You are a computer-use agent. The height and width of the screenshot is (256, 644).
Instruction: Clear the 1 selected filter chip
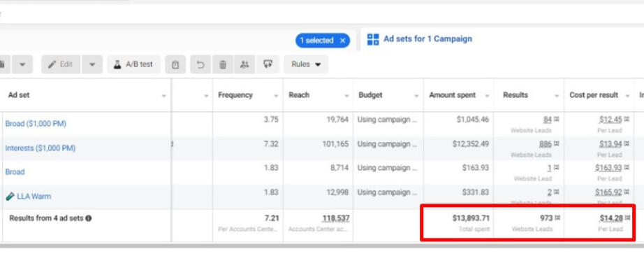342,41
